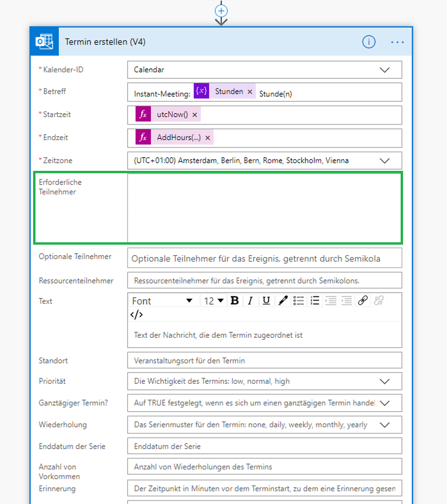The height and width of the screenshot is (504, 447).
Task: Open the Font family dropdown
Action: tap(163, 301)
